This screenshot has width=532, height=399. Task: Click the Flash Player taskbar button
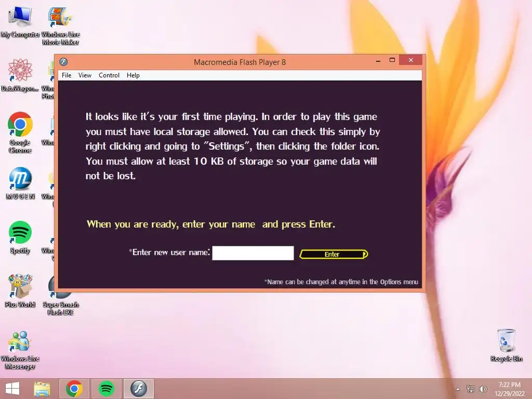pos(139,389)
